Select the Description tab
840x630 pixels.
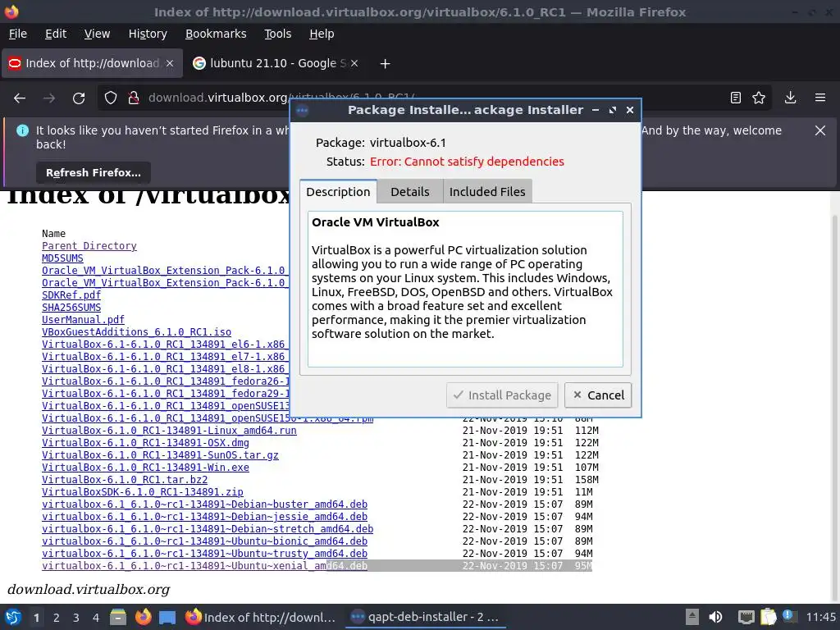pos(338,192)
